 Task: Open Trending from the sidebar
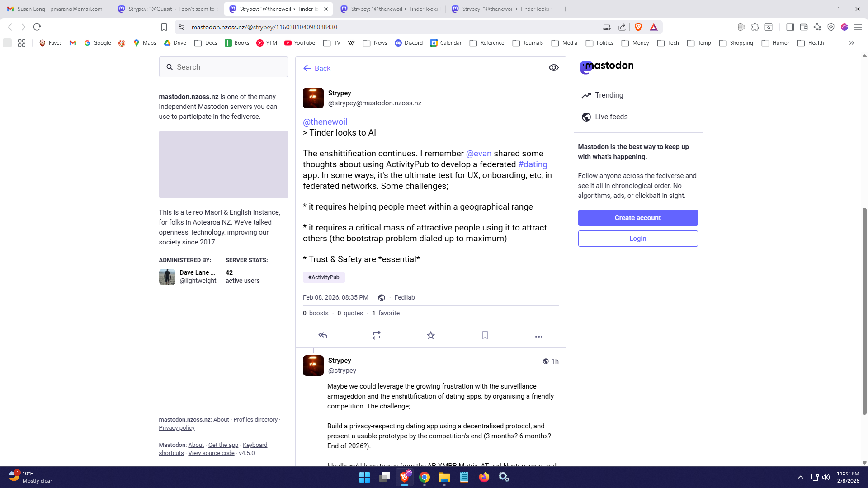tap(609, 95)
